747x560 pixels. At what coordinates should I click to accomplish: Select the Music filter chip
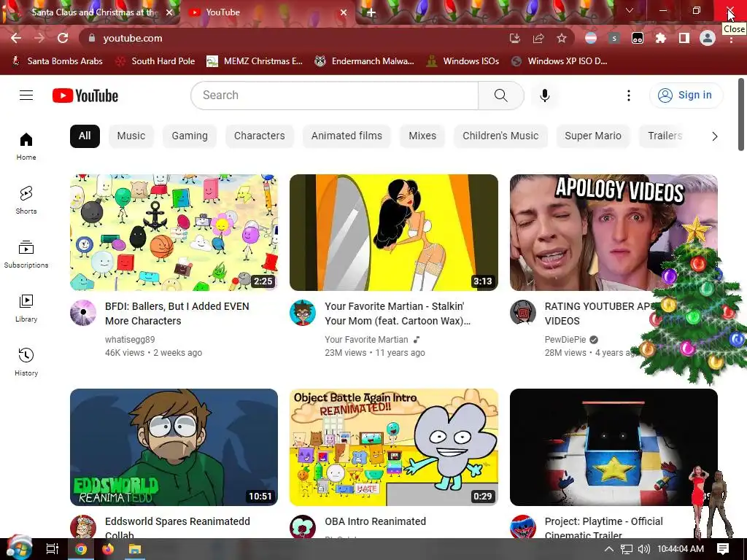click(131, 136)
